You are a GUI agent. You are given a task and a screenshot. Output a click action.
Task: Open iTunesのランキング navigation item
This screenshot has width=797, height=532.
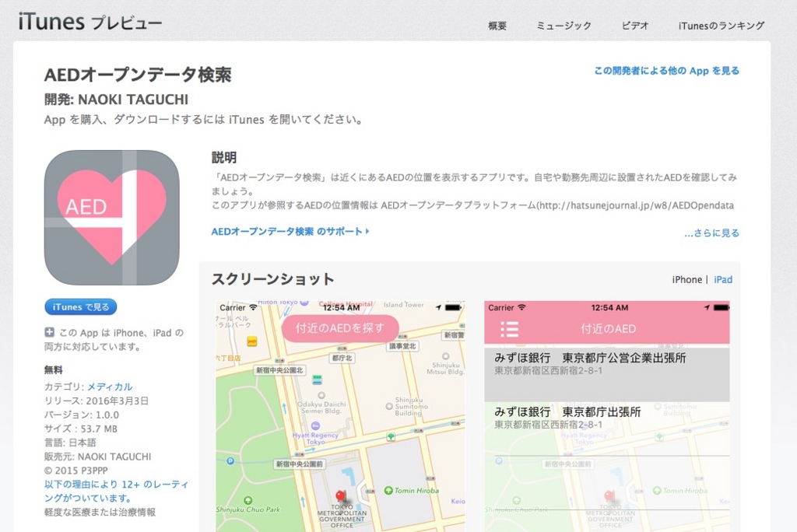pos(722,26)
